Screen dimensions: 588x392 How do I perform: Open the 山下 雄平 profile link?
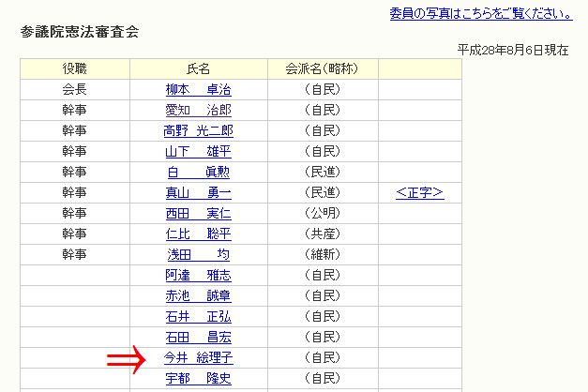198,152
